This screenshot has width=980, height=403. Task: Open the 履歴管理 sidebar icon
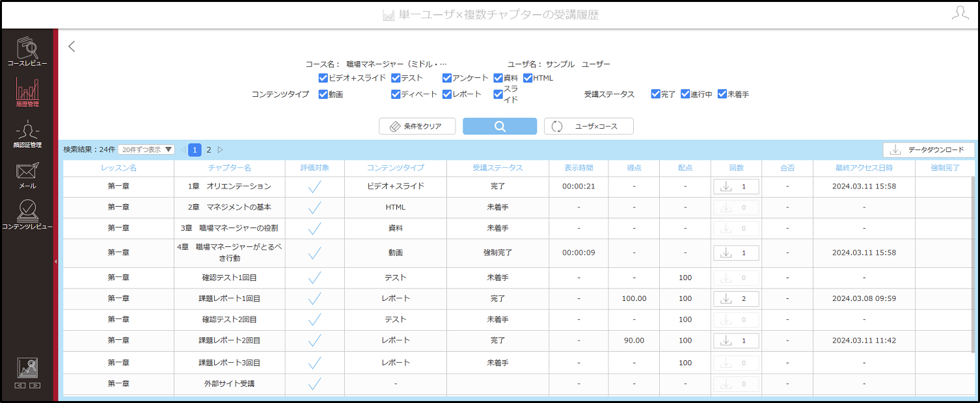(27, 92)
